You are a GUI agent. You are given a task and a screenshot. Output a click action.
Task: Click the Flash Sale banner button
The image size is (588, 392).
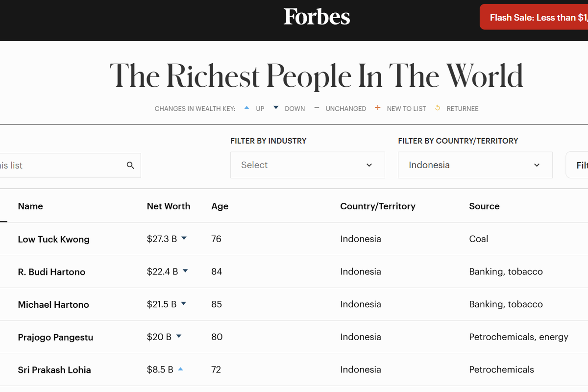point(534,17)
